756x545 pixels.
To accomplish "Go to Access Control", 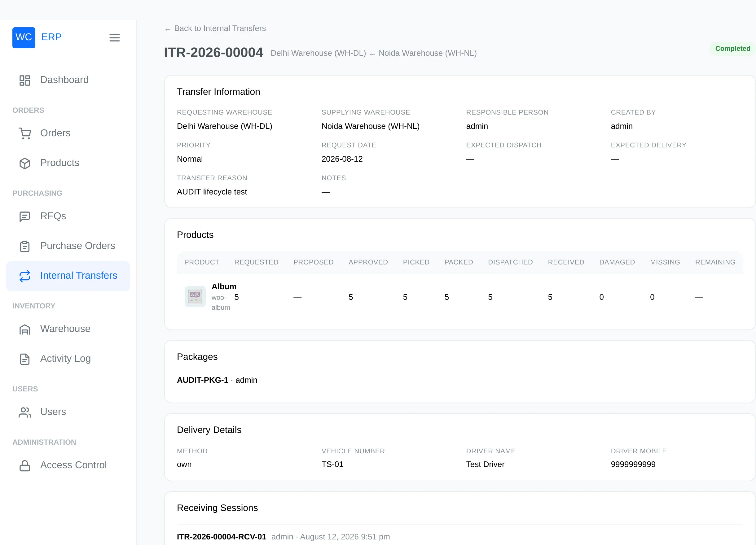I will (x=68, y=465).
